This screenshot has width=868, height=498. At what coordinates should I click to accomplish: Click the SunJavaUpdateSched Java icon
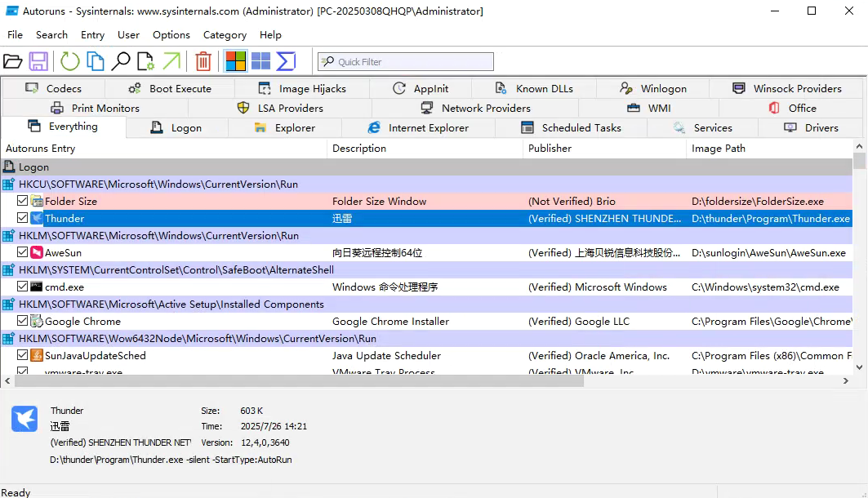coord(37,356)
